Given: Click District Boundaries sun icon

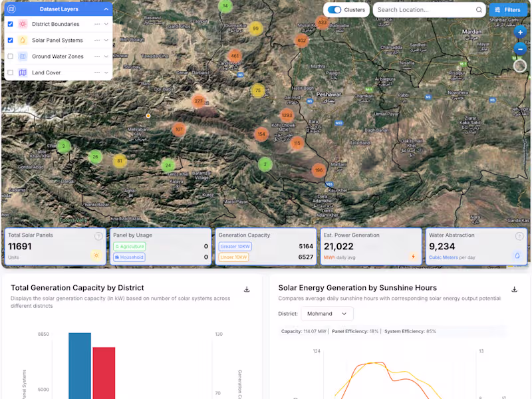Looking at the screenshot, I should [x=23, y=24].
